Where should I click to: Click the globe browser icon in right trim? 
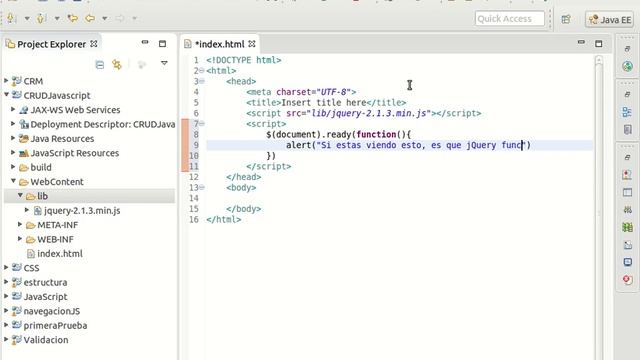627,66
